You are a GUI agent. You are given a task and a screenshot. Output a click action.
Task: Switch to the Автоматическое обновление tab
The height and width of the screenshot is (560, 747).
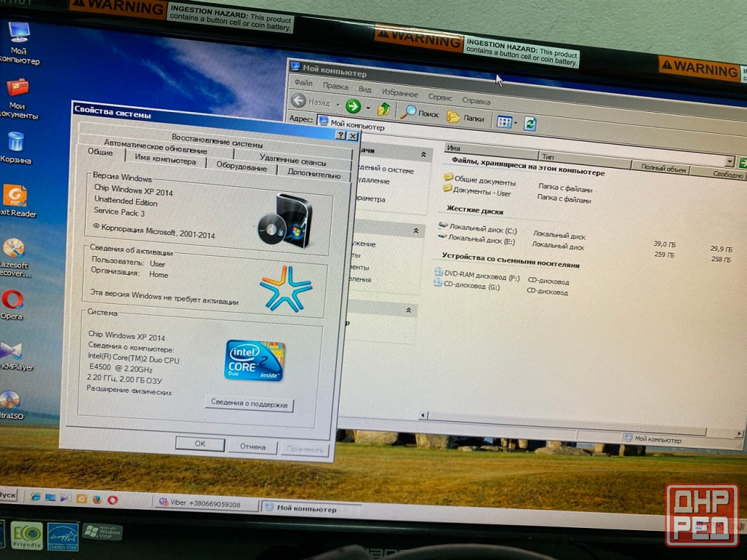click(x=156, y=147)
